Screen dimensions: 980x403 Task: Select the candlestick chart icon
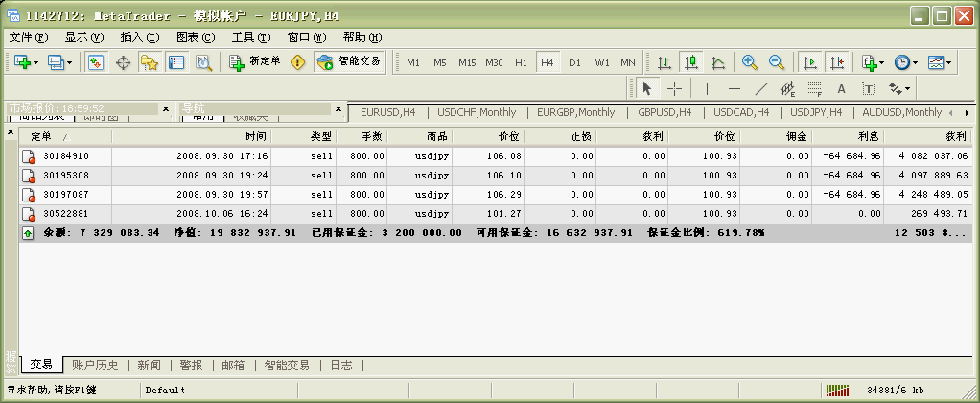pyautogui.click(x=691, y=62)
